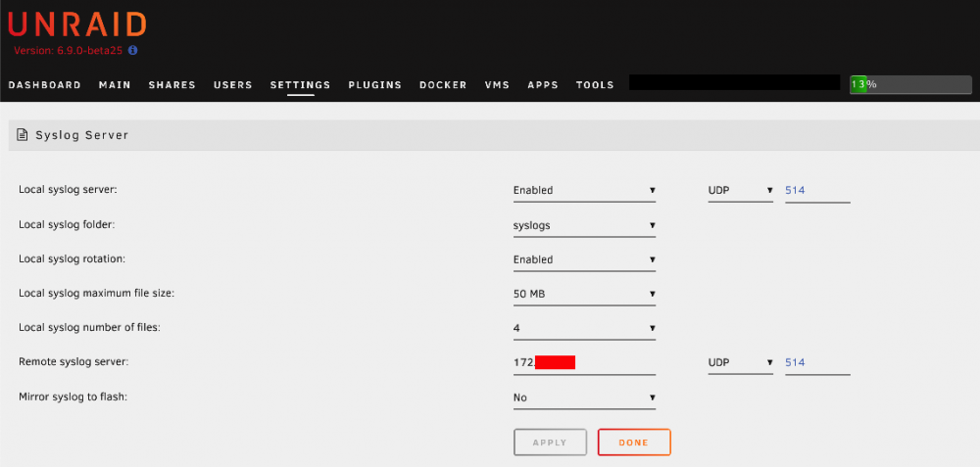
Task: Go to the Main tab
Action: [115, 85]
